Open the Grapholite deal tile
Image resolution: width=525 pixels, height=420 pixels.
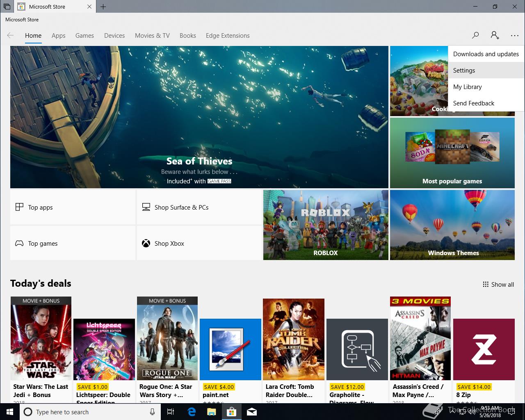357,349
